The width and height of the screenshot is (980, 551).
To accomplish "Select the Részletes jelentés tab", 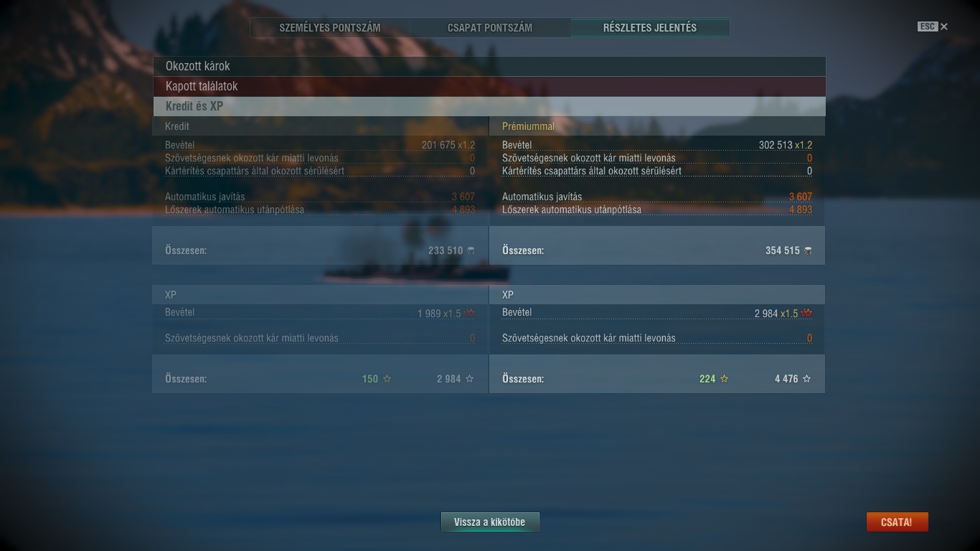I will tap(650, 28).
